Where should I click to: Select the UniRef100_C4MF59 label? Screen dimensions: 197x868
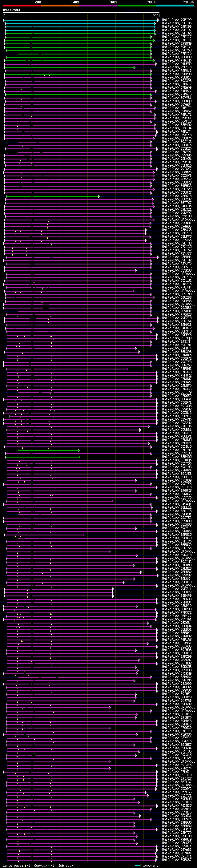pos(177,64)
